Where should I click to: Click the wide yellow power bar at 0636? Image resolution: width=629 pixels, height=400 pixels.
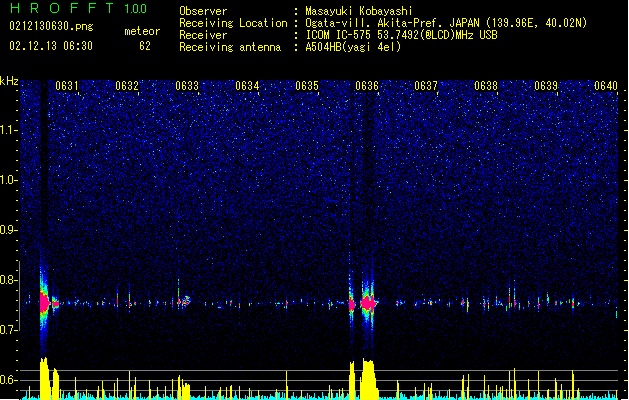pyautogui.click(x=368, y=379)
